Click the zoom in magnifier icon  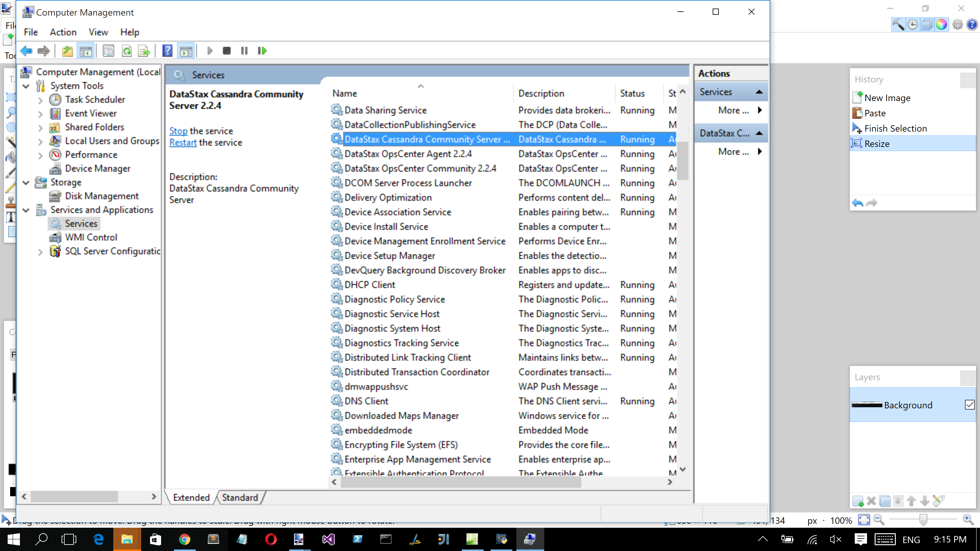click(x=968, y=519)
